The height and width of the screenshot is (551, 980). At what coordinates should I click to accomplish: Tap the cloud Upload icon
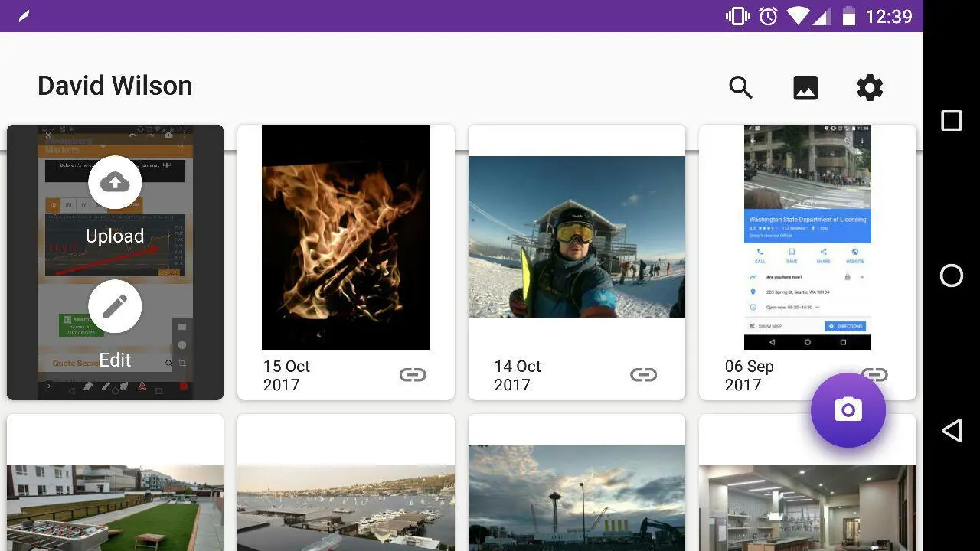point(115,182)
